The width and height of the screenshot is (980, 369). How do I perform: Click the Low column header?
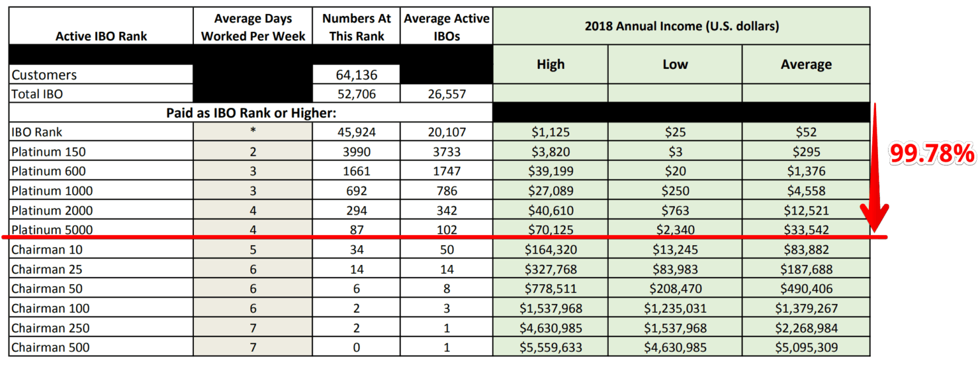coord(675,64)
